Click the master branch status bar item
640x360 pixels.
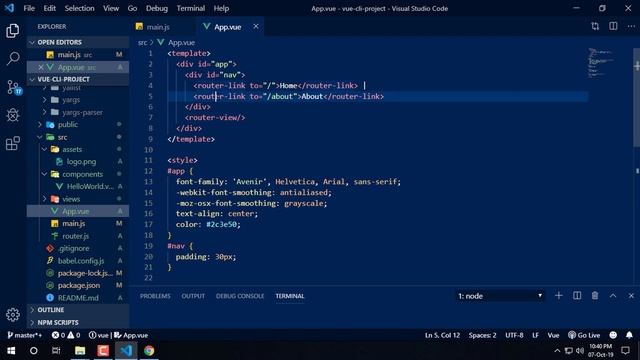[24, 335]
